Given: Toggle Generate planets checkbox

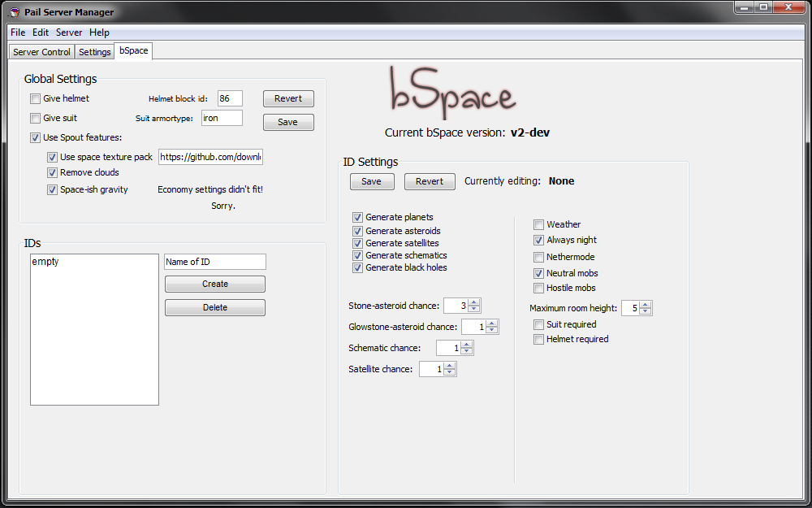Looking at the screenshot, I should [x=357, y=217].
